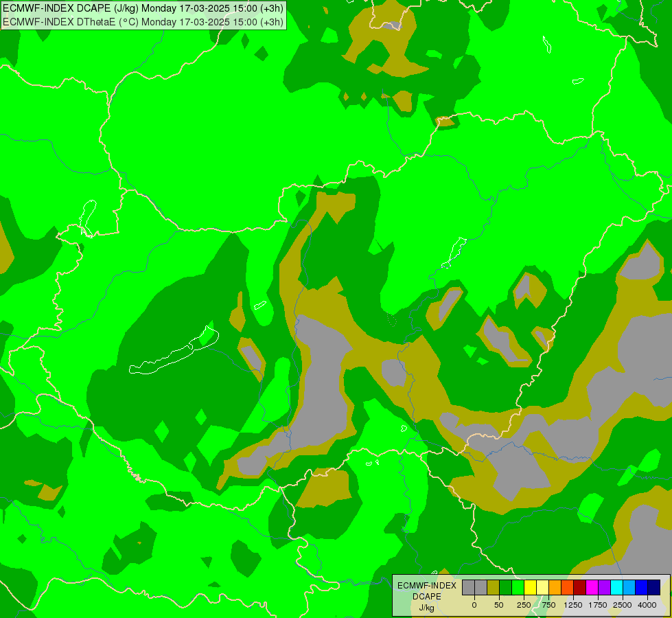Select the purple legend swatch
The image size is (672, 618).
(x=604, y=587)
